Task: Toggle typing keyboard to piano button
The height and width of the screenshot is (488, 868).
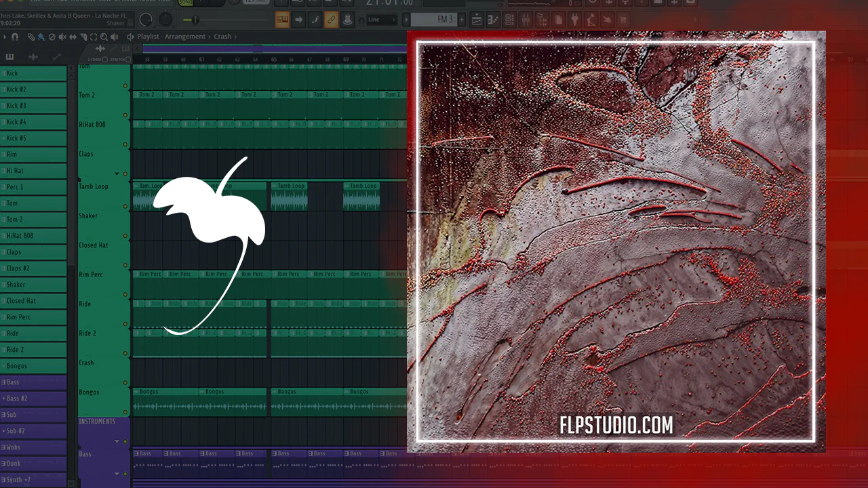Action: coord(282,20)
